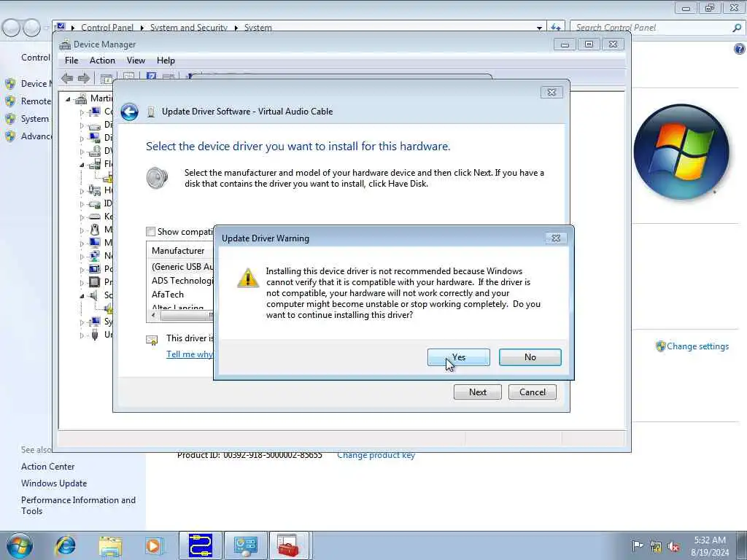
Task: Click Device Manager toolbar Forward arrow
Action: pyautogui.click(x=84, y=78)
